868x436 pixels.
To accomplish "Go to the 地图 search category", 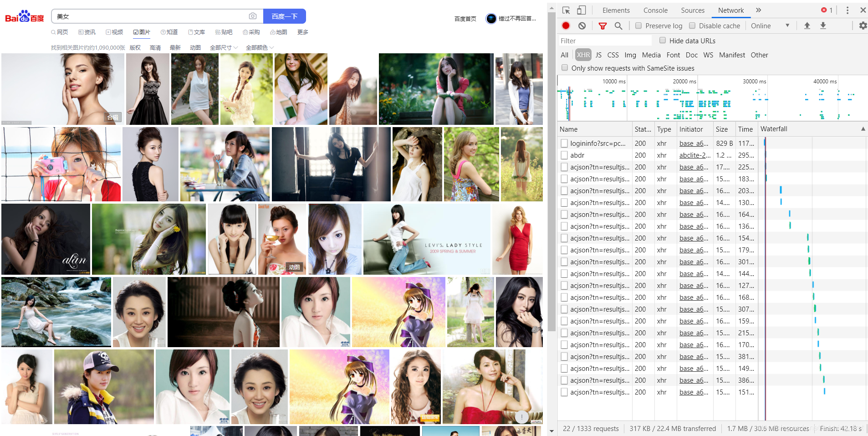I will point(278,32).
